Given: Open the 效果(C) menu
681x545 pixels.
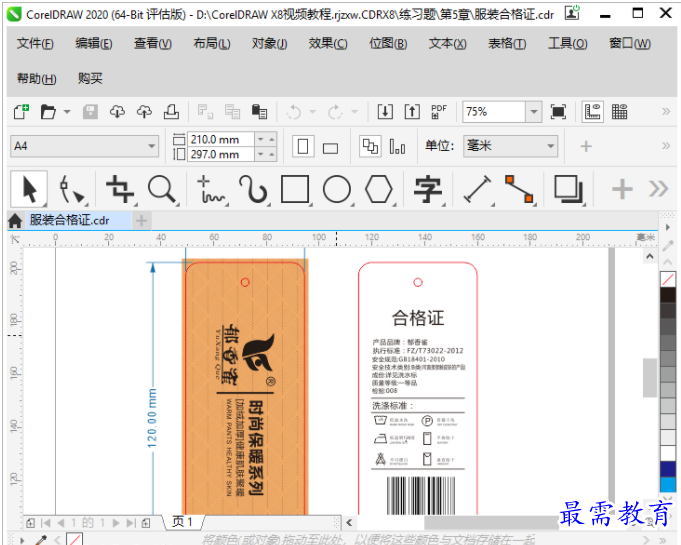Looking at the screenshot, I should point(328,44).
